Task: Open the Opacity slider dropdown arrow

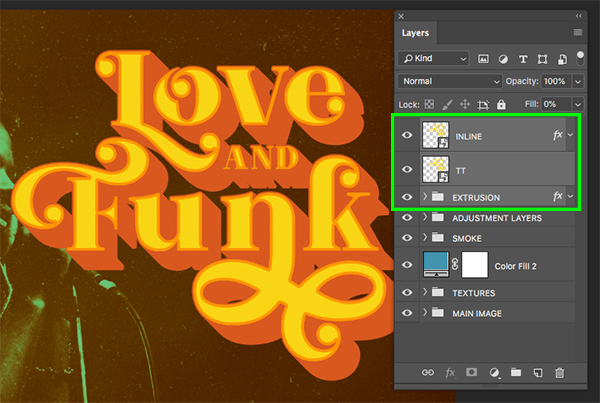Action: (x=578, y=81)
